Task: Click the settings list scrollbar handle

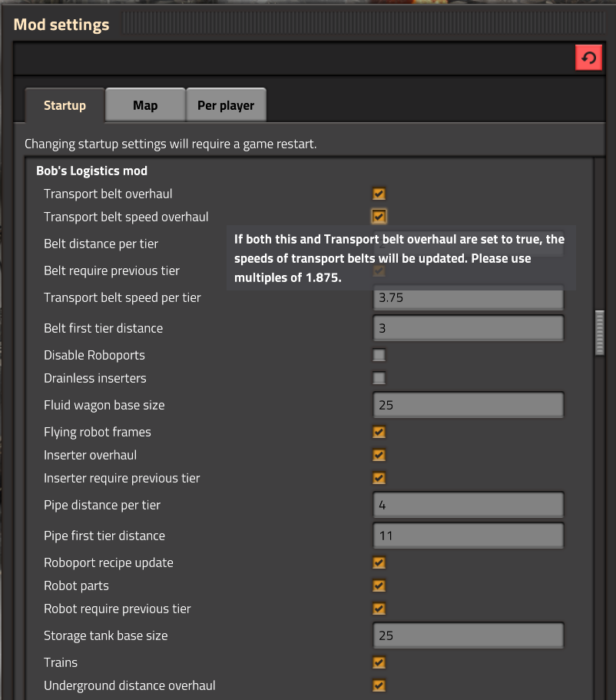Action: [599, 333]
